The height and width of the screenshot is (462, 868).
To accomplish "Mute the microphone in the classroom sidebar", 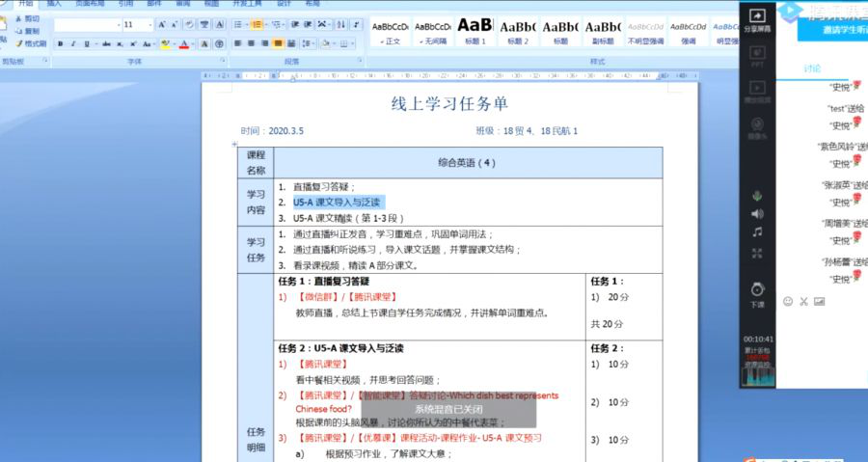I will pyautogui.click(x=757, y=195).
